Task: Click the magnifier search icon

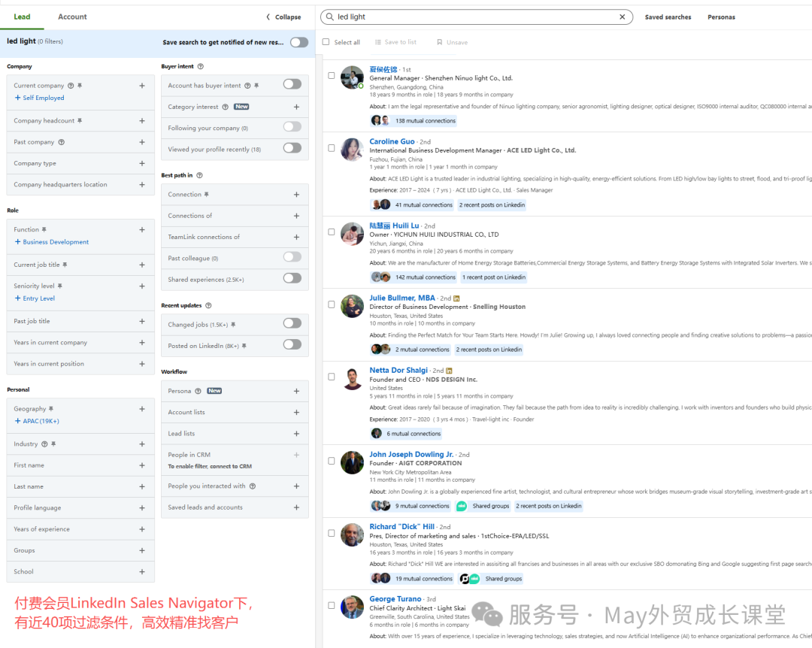Action: [x=330, y=17]
